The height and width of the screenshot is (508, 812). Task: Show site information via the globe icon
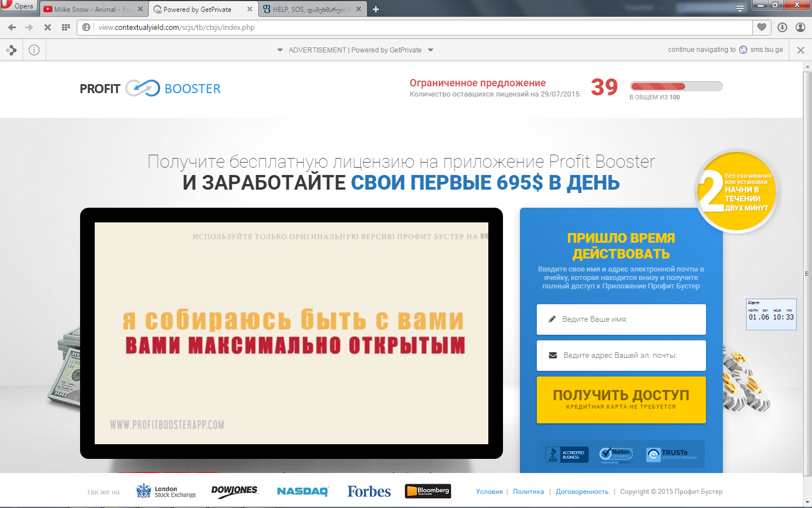coord(86,27)
